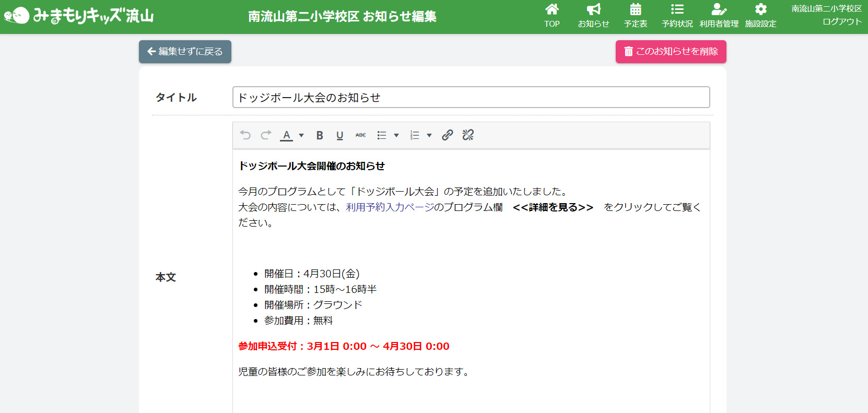Open 施設設定 facility settings
Image resolution: width=868 pixels, height=413 pixels.
pos(760,16)
